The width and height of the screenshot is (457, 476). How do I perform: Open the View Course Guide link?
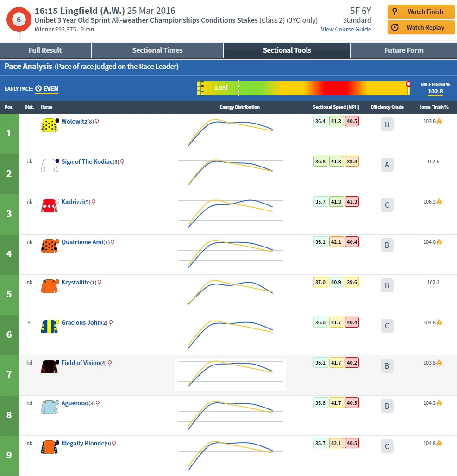pyautogui.click(x=346, y=29)
